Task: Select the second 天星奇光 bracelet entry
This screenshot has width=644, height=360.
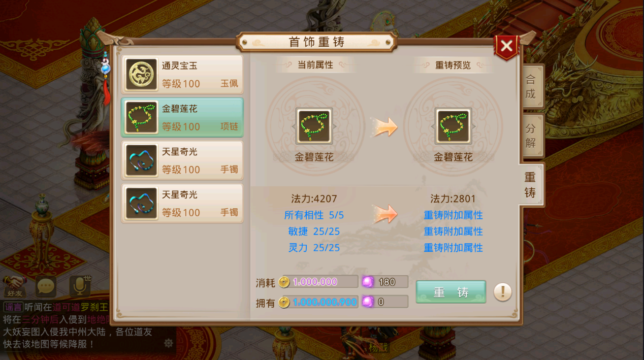Action: click(x=182, y=204)
